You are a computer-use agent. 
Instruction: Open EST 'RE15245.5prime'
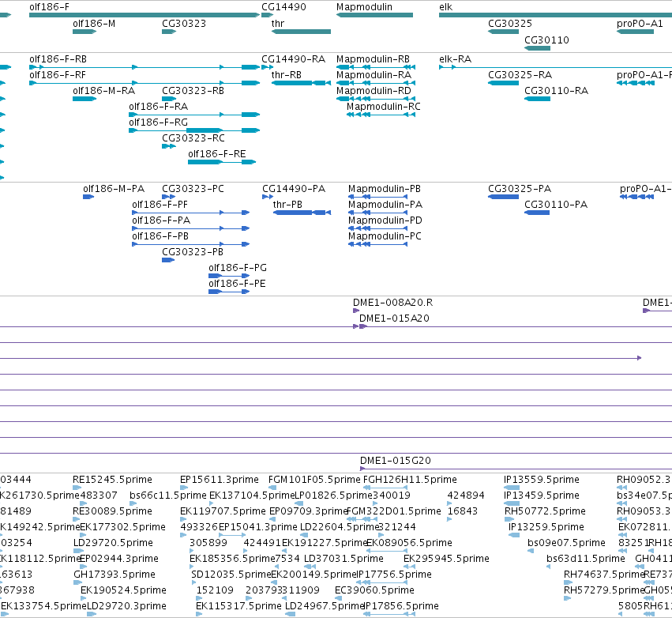(112, 480)
